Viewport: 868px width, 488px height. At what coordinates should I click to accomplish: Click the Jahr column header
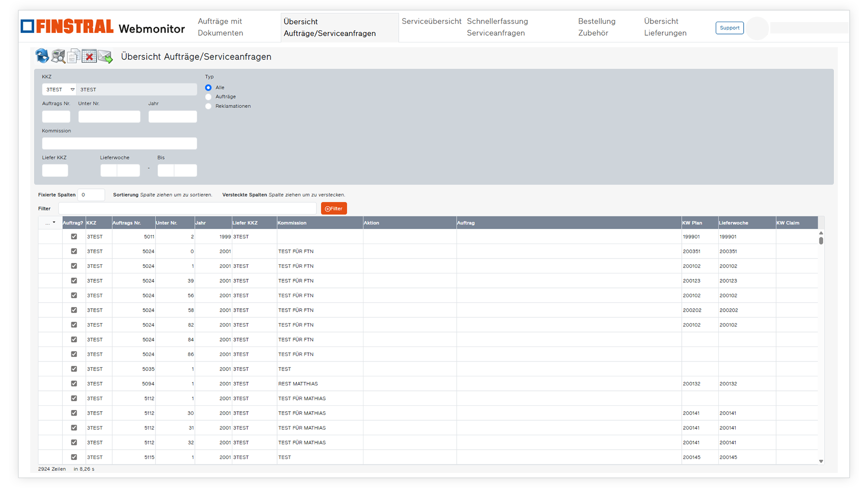(213, 223)
